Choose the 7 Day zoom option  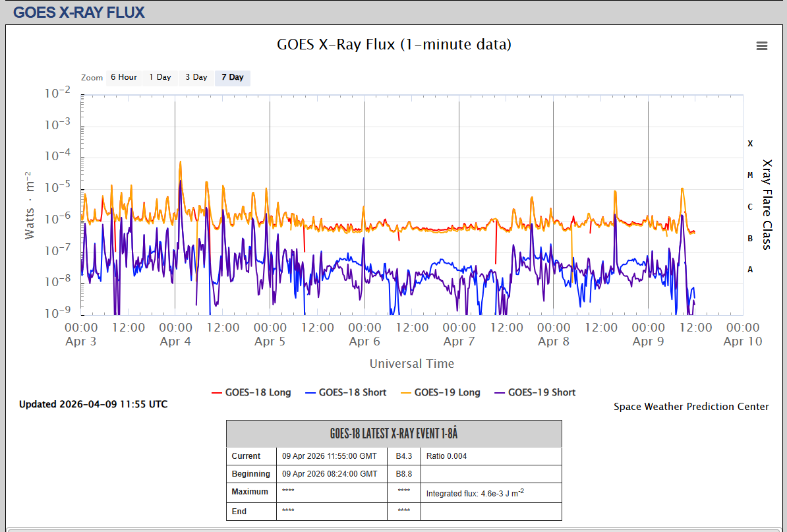pyautogui.click(x=233, y=77)
